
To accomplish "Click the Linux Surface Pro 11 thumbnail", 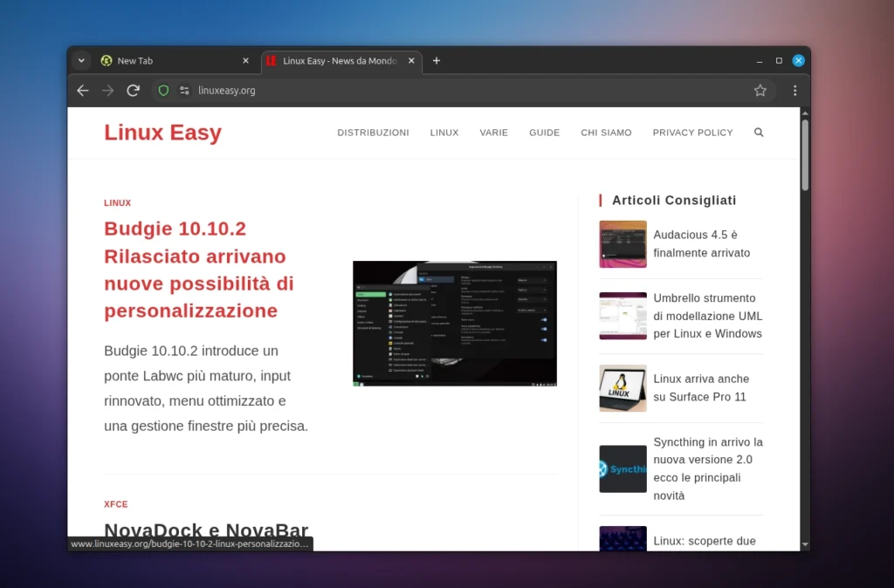I will coord(622,388).
